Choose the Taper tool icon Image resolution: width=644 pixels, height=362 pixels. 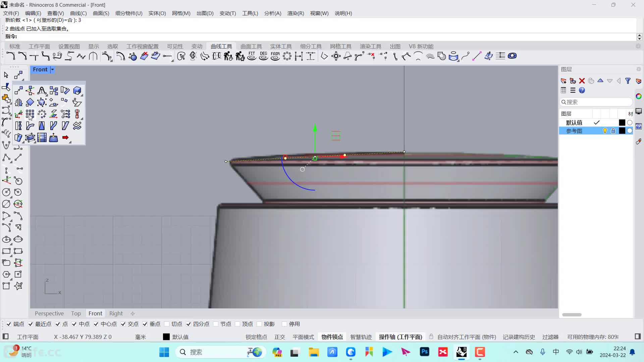[x=42, y=126]
